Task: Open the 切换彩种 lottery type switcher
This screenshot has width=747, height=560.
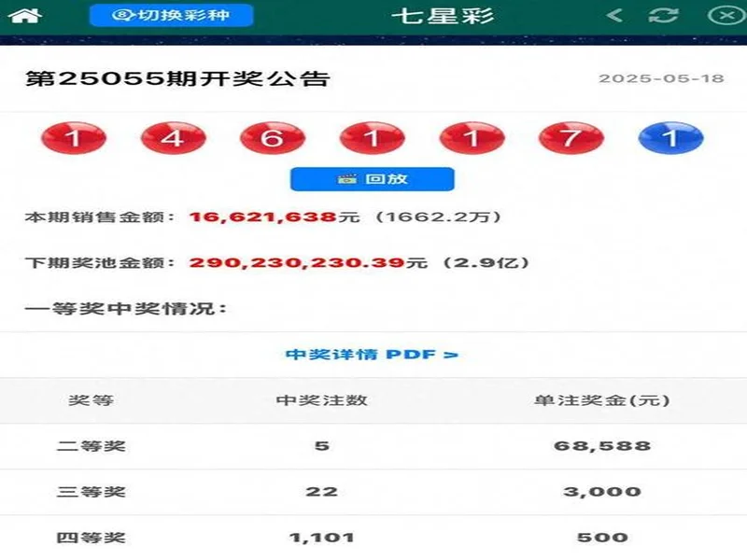Action: [173, 15]
